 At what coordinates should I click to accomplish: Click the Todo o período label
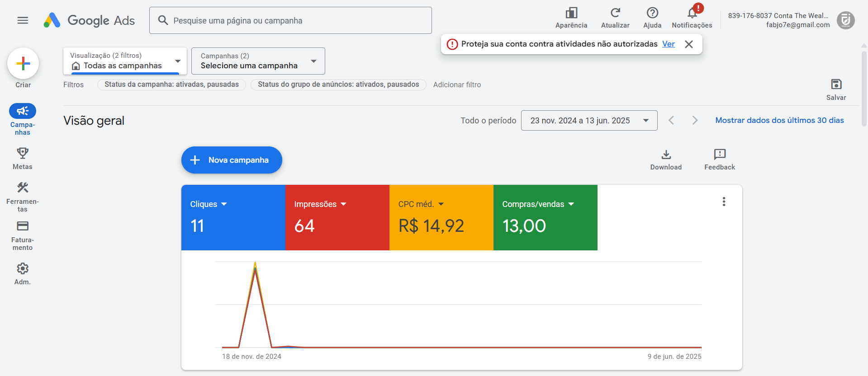coord(488,121)
